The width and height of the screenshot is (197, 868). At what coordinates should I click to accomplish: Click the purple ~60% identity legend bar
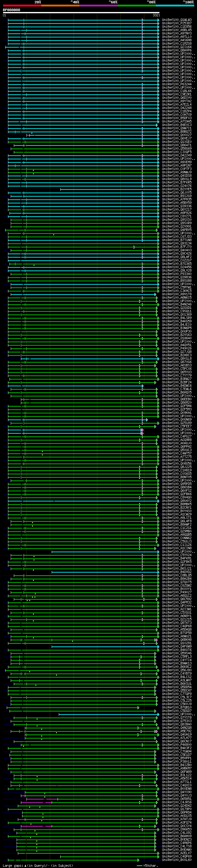[99, 6]
